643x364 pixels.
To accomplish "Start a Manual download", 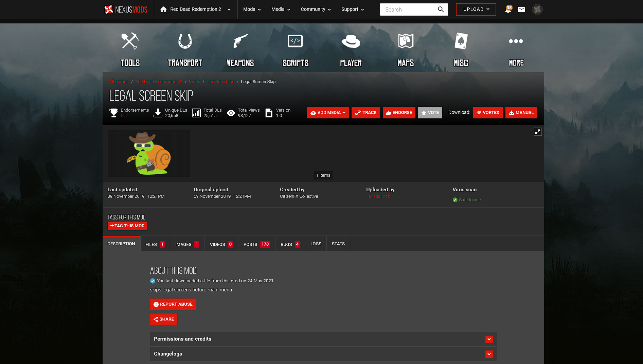I will click(x=521, y=113).
